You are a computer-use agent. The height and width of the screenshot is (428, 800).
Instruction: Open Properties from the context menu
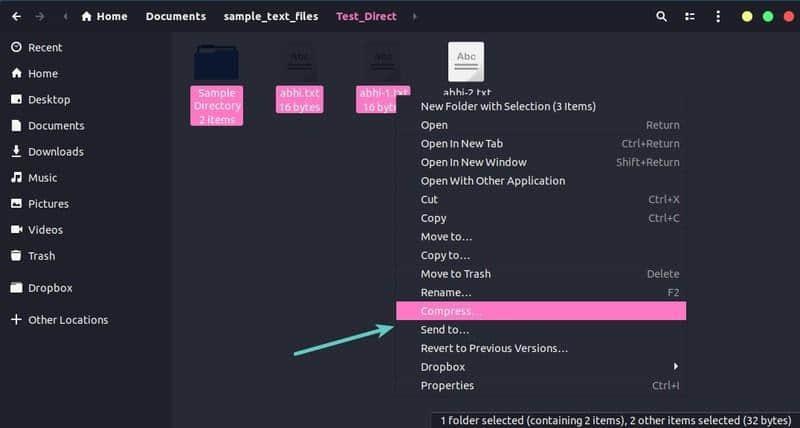[x=447, y=385]
